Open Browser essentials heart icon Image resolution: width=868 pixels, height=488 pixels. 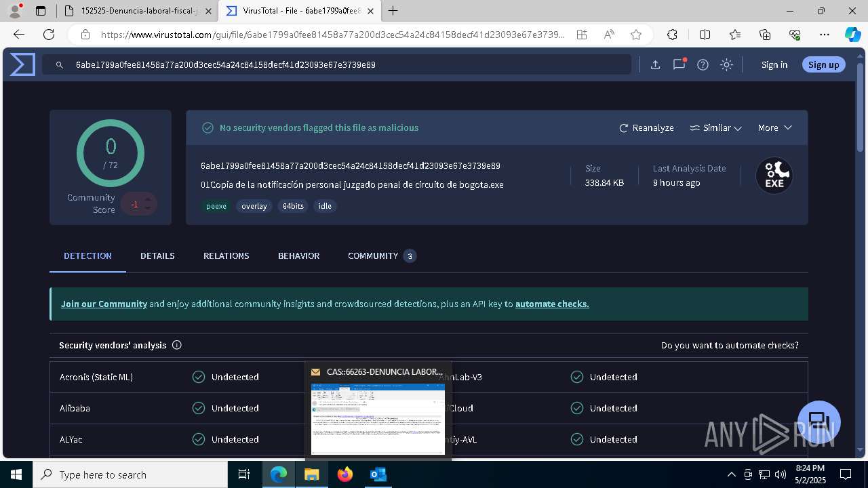[x=795, y=35]
